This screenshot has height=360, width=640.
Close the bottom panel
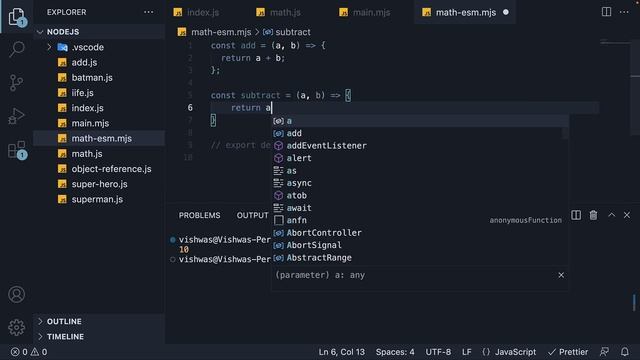coord(627,215)
